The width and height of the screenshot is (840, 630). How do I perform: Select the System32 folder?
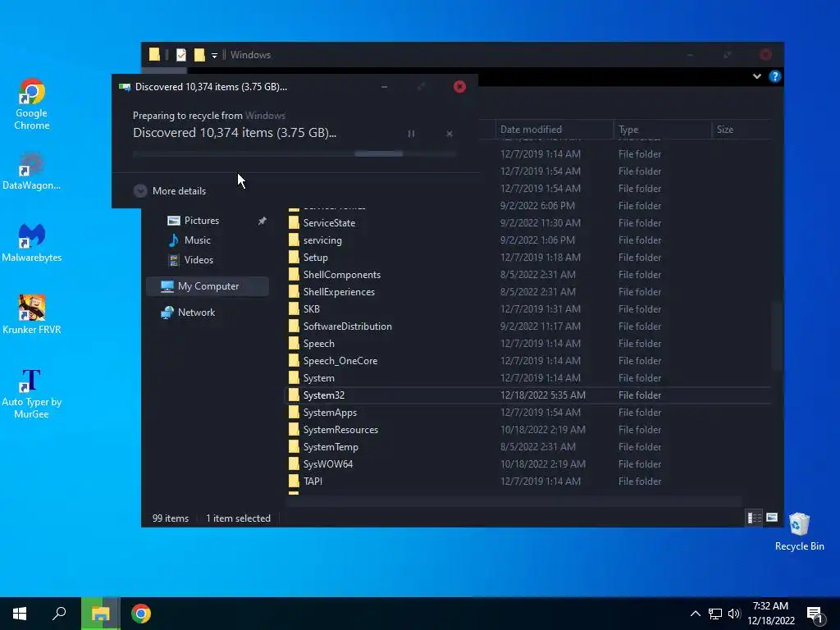527,395
